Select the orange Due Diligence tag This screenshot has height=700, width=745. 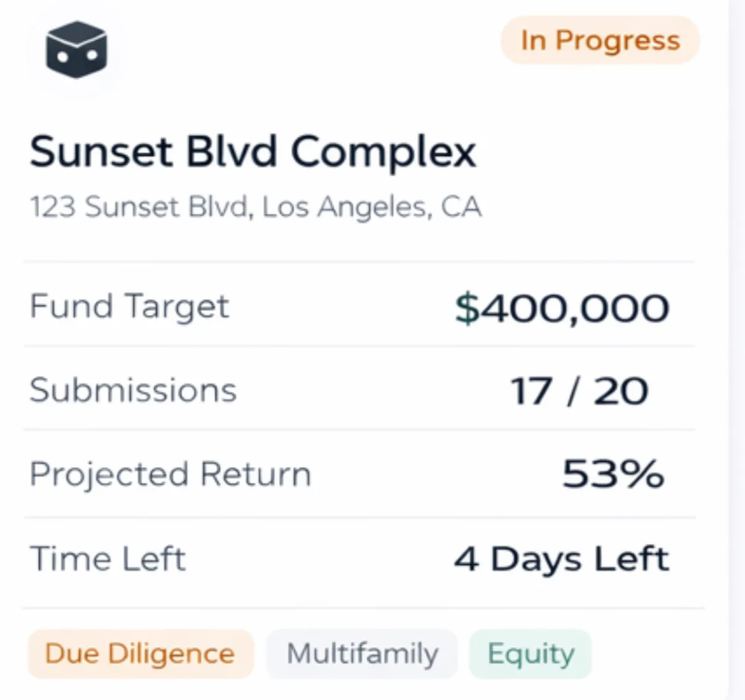point(140,653)
